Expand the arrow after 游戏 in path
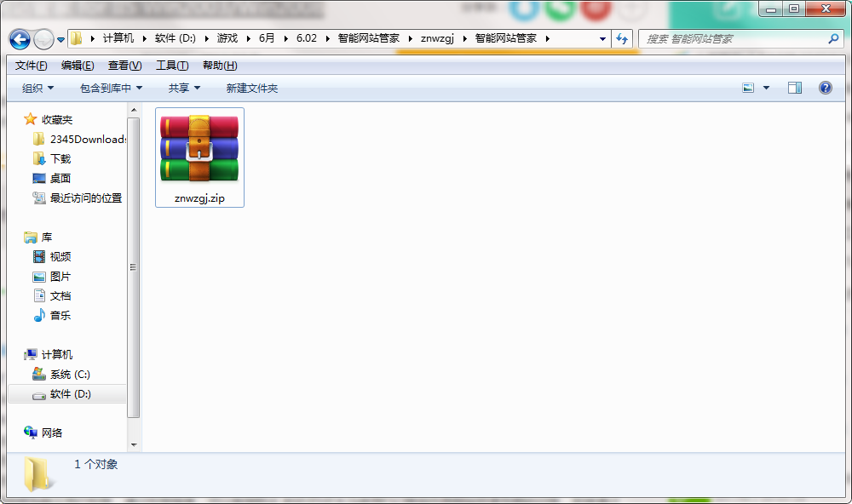Viewport: 852px width, 504px height. 248,38
